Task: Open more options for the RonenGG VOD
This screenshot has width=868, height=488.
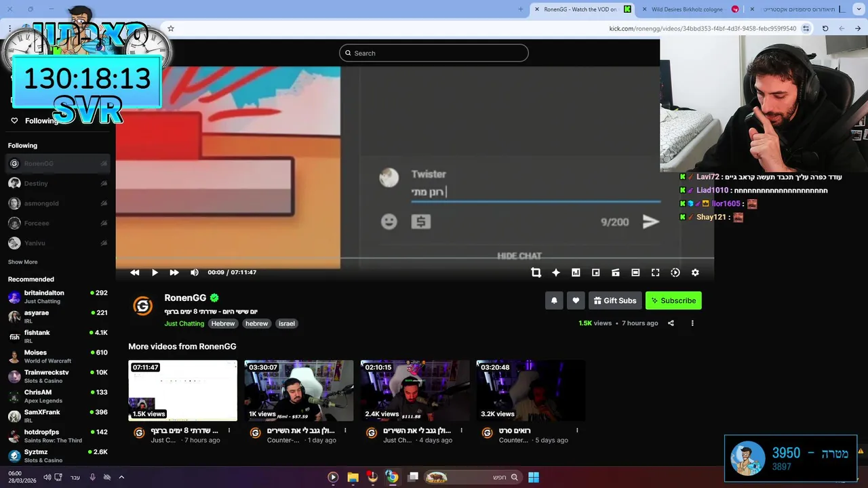Action: point(692,323)
